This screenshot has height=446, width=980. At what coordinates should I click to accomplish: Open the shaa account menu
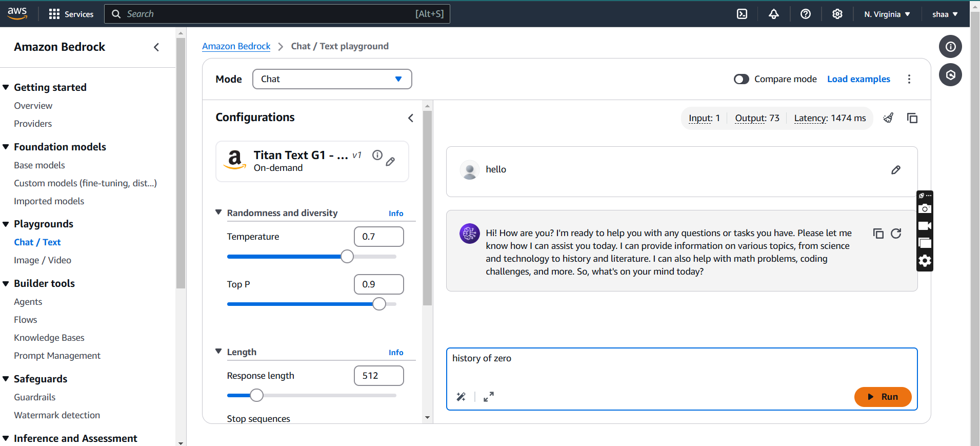click(945, 14)
